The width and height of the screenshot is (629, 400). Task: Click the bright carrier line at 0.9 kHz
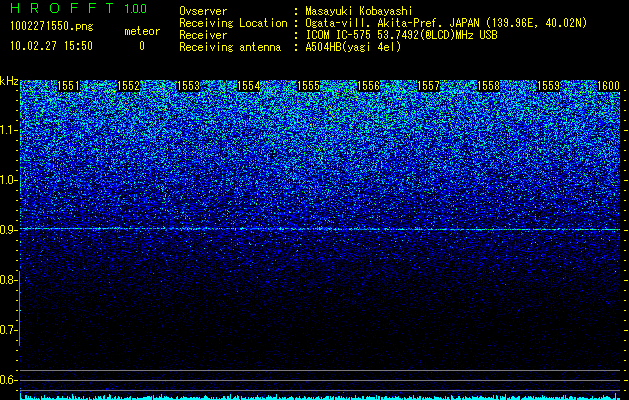pos(320,229)
